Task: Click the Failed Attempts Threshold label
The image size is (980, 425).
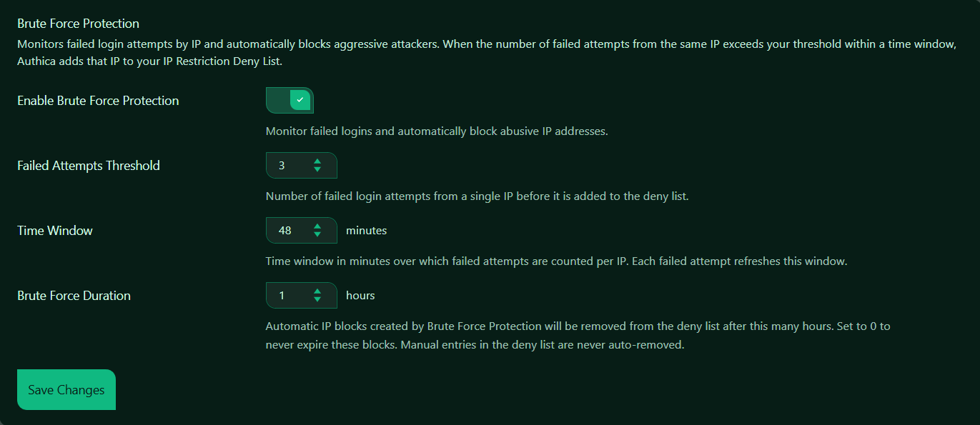Action: pyautogui.click(x=89, y=166)
